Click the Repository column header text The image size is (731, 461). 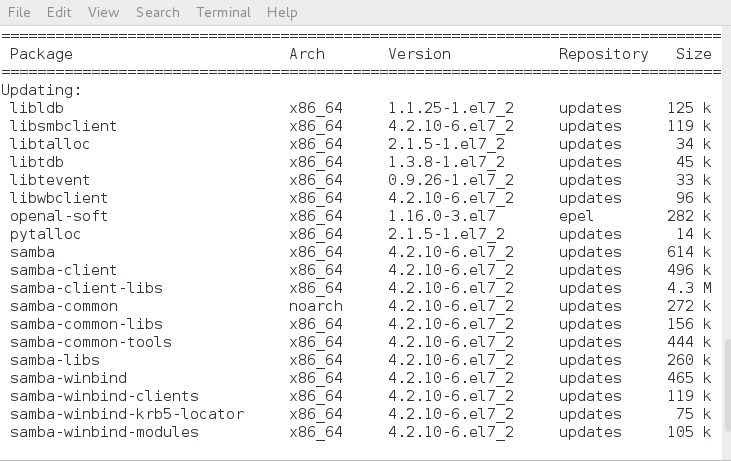pyautogui.click(x=603, y=55)
